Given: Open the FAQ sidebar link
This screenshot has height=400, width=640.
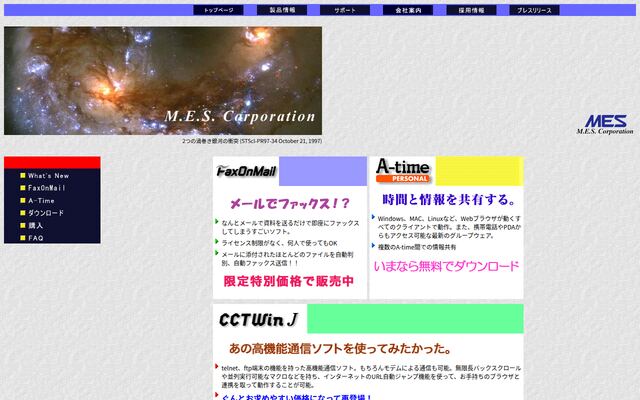Looking at the screenshot, I should tap(36, 238).
